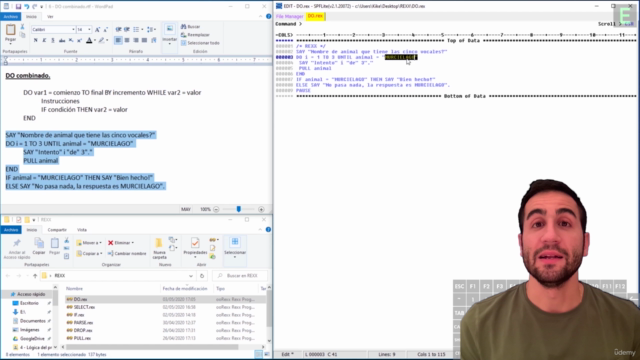Image resolution: width=640 pixels, height=360 pixels.
Task: Click the Save icon in WordPad's quick access toolbar
Action: pyautogui.click(x=18, y=7)
